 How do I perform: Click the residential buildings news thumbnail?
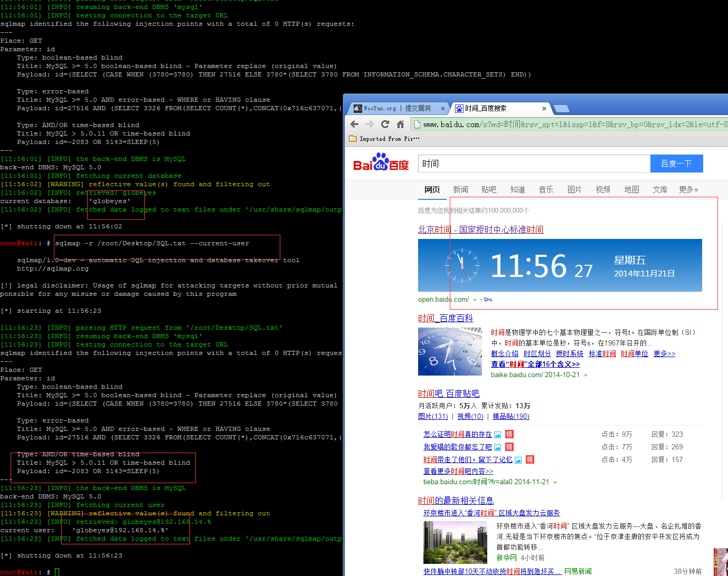[x=455, y=542]
